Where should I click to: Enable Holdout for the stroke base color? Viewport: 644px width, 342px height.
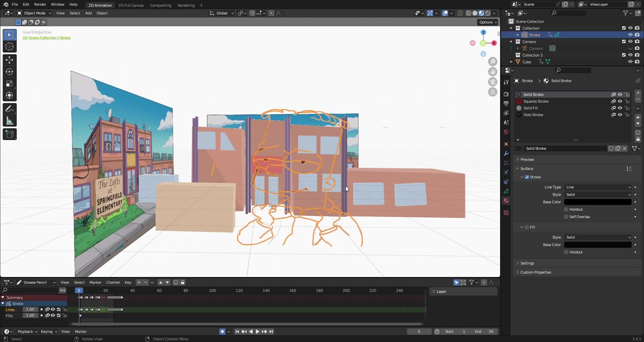coord(567,209)
